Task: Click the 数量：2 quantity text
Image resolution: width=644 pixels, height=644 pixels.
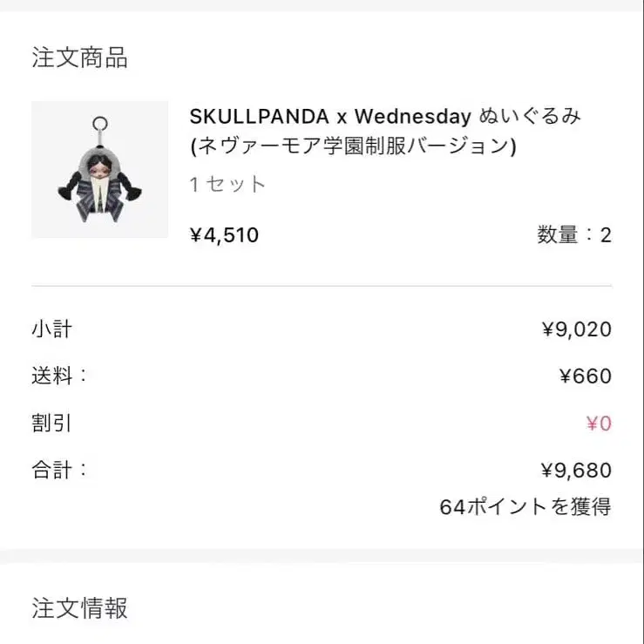Action: pos(573,235)
